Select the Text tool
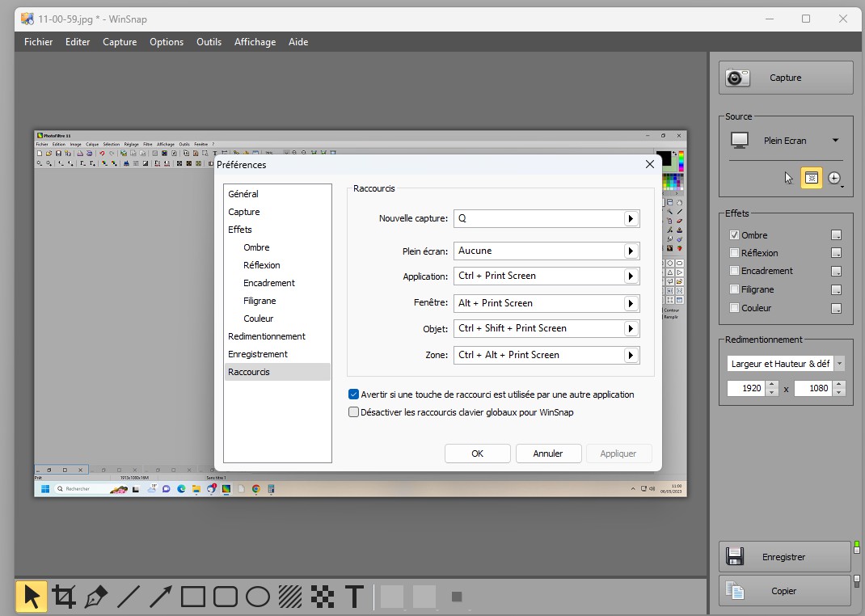 tap(354, 597)
